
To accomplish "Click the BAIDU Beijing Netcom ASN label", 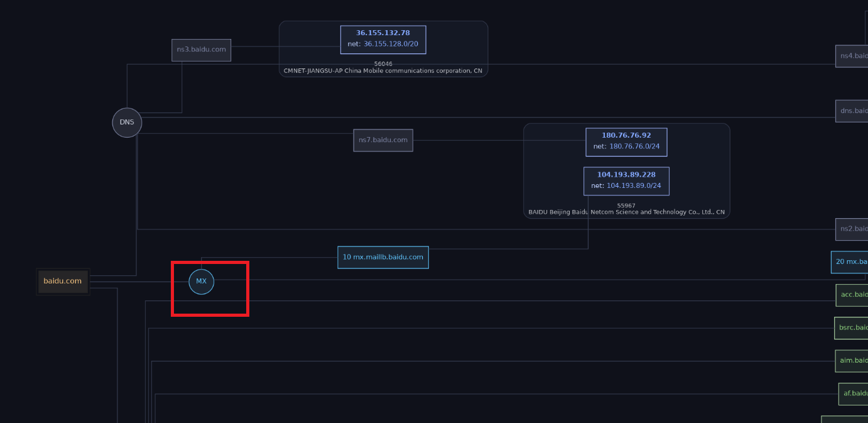I will coord(626,212).
